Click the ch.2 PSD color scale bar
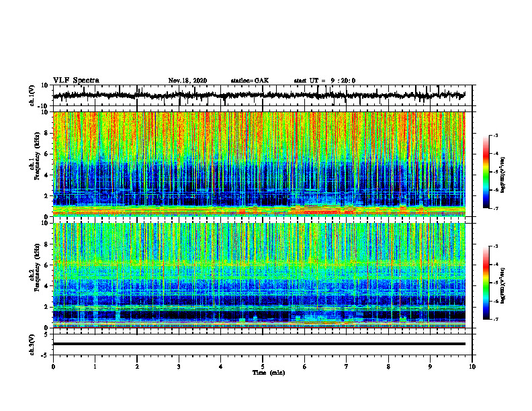This screenshot has width=532, height=411. (486, 283)
